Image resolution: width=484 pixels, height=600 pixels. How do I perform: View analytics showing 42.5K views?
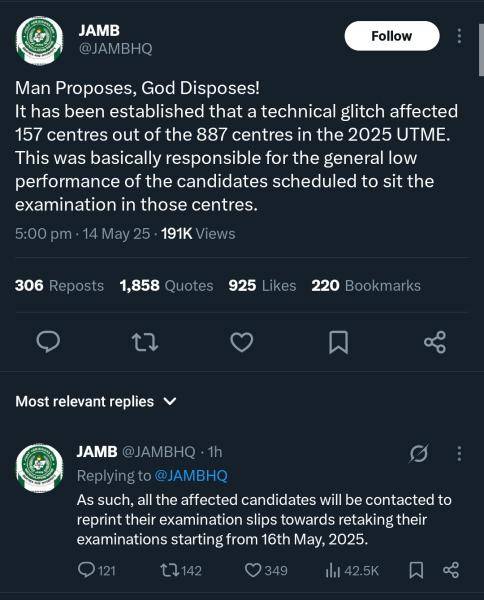[352, 571]
